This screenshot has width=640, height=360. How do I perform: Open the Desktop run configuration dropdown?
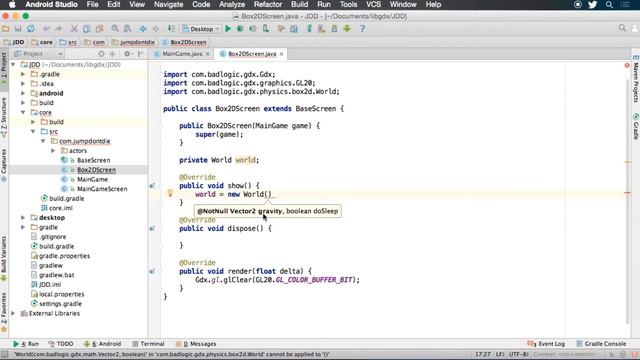point(201,29)
